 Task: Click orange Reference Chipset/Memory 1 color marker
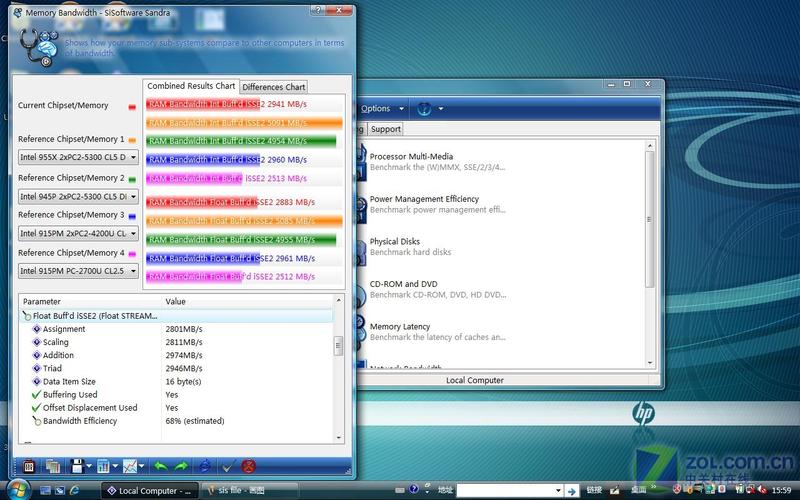point(132,140)
